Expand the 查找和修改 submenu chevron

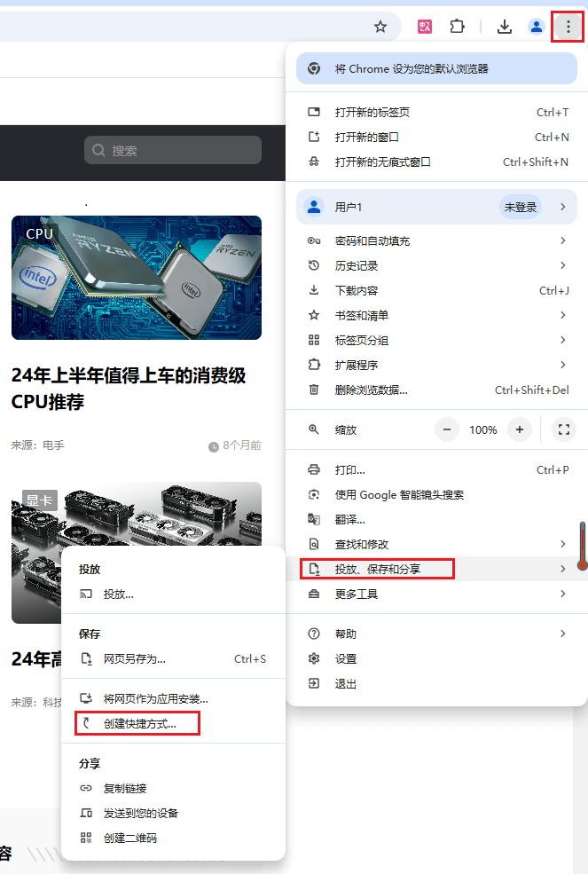tap(563, 544)
